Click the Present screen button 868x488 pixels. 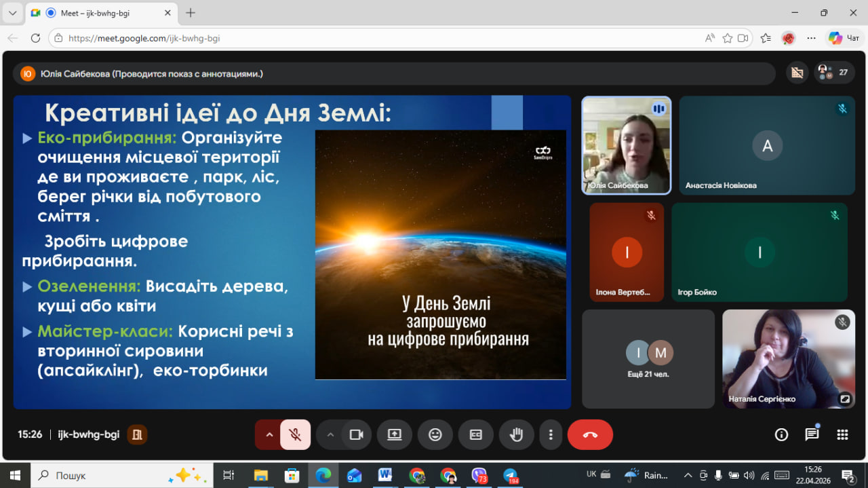tap(395, 434)
